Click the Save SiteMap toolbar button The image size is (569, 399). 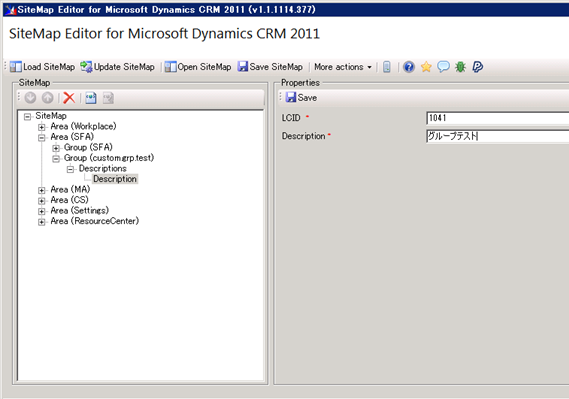coord(270,67)
